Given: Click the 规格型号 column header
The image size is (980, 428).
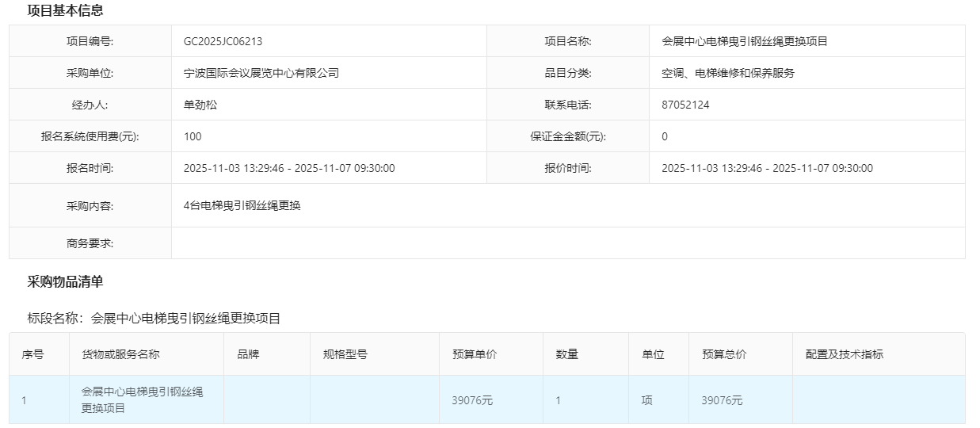Looking at the screenshot, I should pyautogui.click(x=345, y=354).
